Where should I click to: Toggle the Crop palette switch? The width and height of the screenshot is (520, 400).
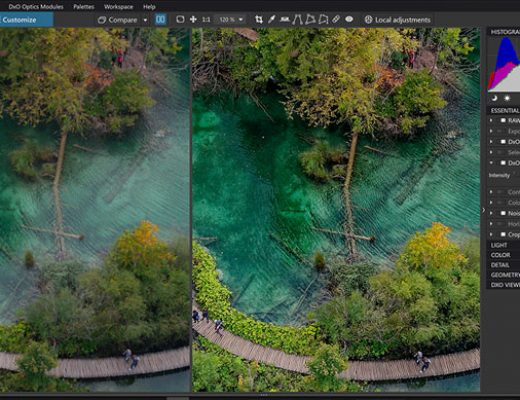(x=503, y=234)
